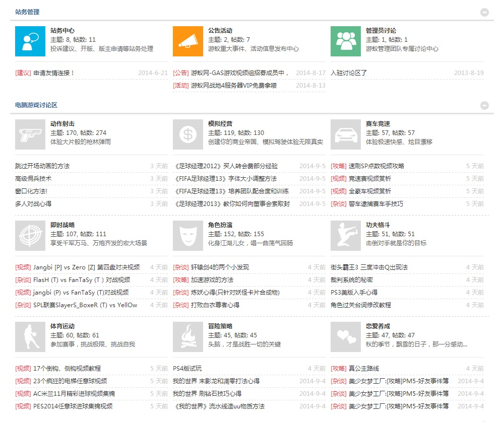Open the 模拟经营 forum title
This screenshot has width=504, height=422.
(x=220, y=124)
